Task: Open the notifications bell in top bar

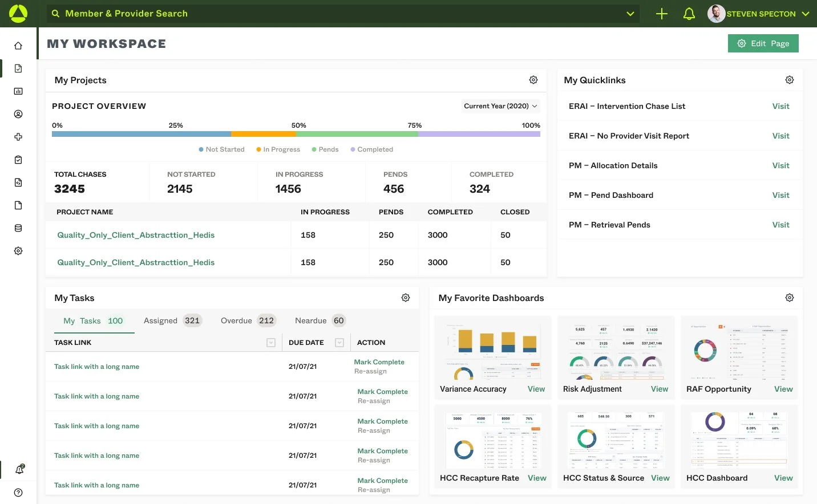Action: tap(689, 14)
